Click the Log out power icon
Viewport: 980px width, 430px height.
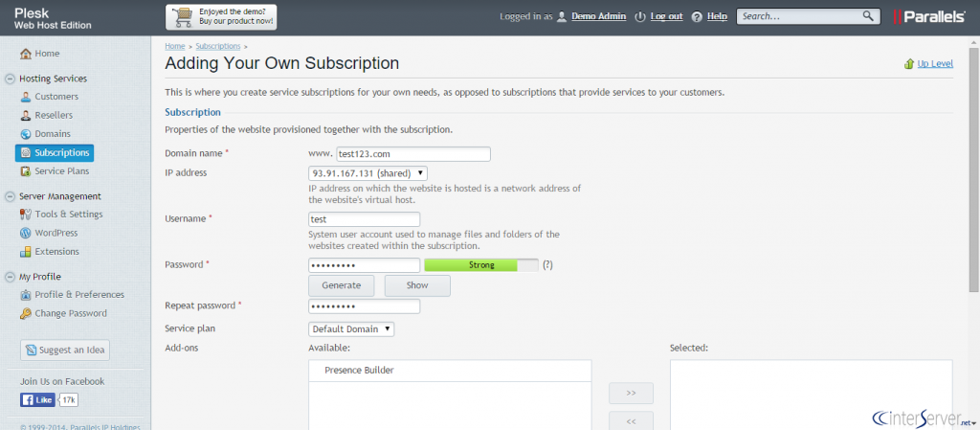(640, 17)
